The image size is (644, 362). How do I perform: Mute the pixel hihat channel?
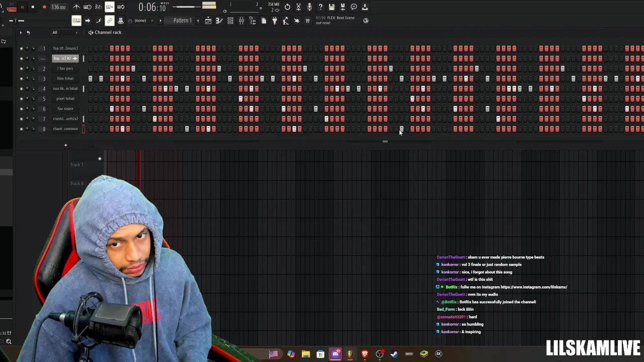click(x=21, y=99)
